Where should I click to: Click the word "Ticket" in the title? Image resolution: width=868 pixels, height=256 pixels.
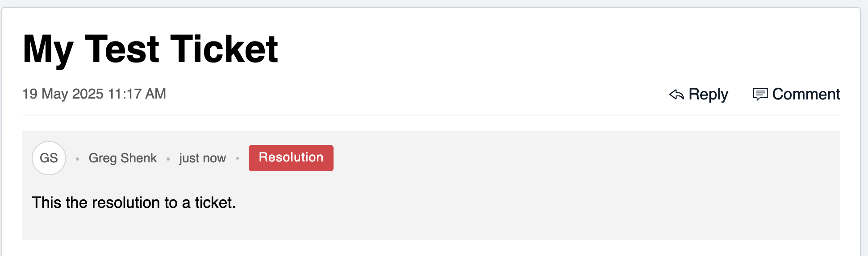tap(224, 49)
